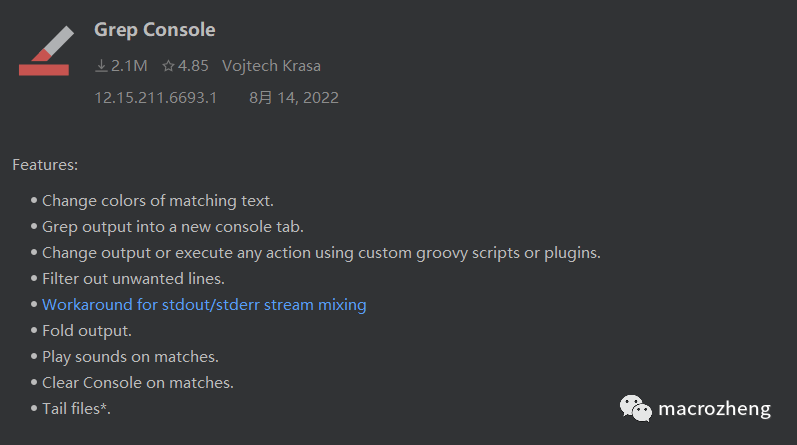Screen dimensions: 797x445
Task: Click the author name Vojtech Krasa
Action: click(x=271, y=66)
